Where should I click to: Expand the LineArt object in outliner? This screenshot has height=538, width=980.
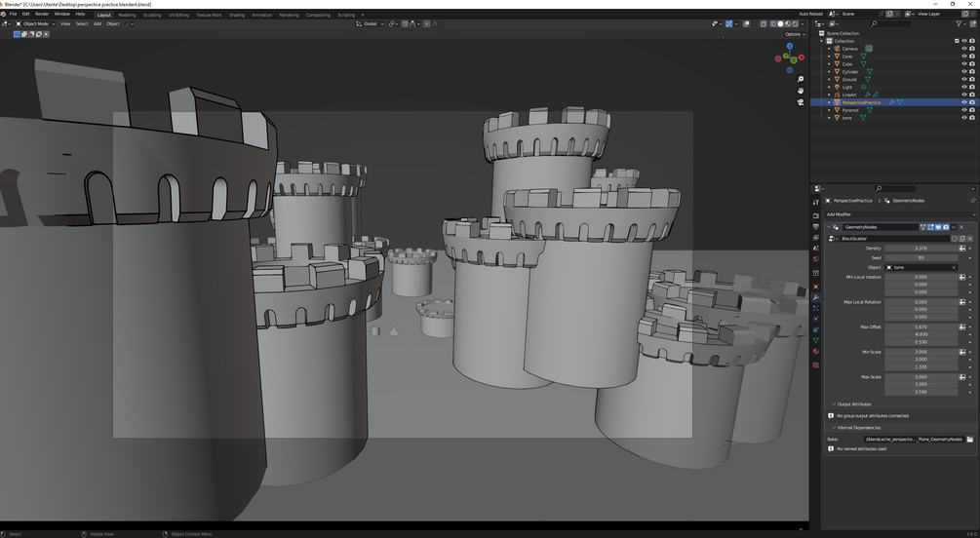click(830, 95)
